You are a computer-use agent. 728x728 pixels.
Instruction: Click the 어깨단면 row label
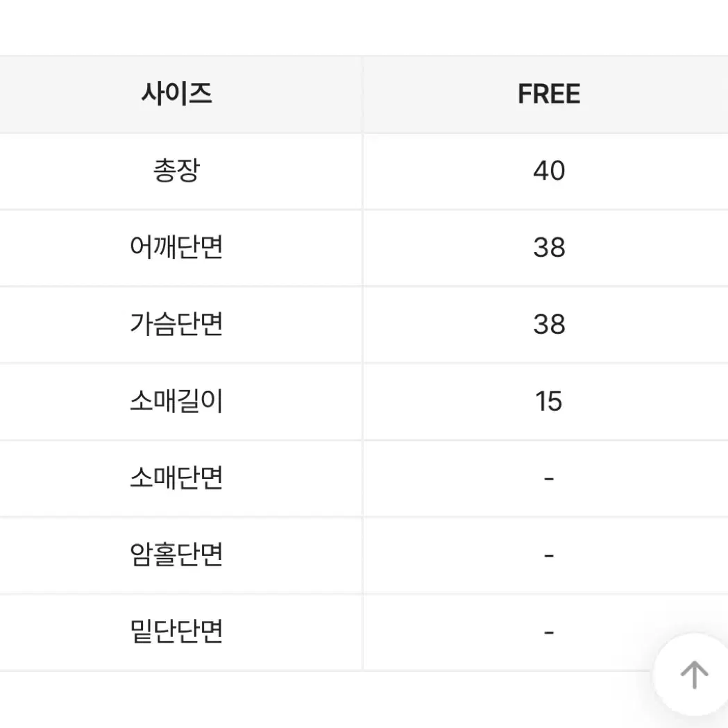(x=176, y=248)
